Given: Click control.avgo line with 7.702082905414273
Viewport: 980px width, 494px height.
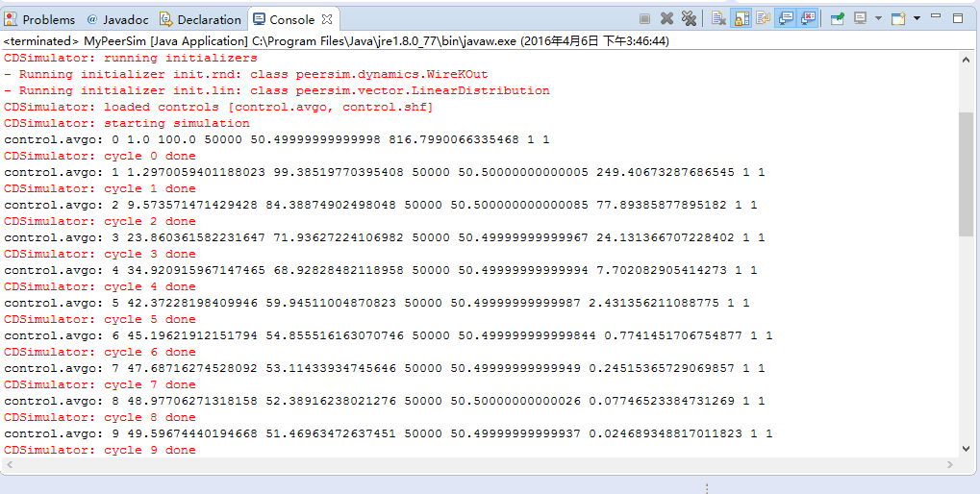Looking at the screenshot, I should (381, 270).
